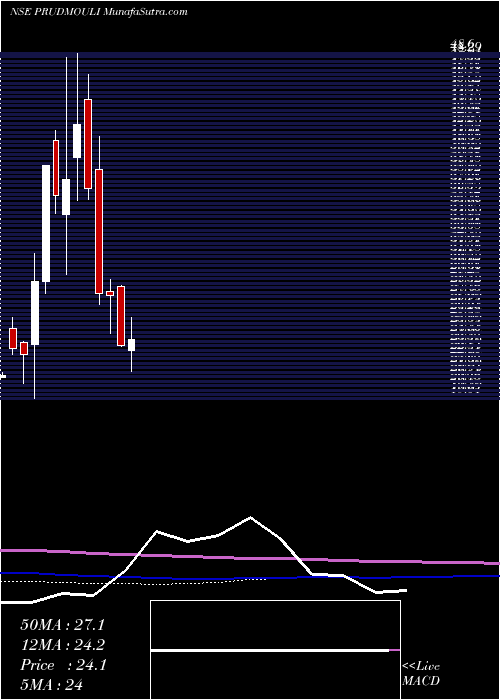
Task: Click the last white candlestick on the chart
Action: [131, 345]
